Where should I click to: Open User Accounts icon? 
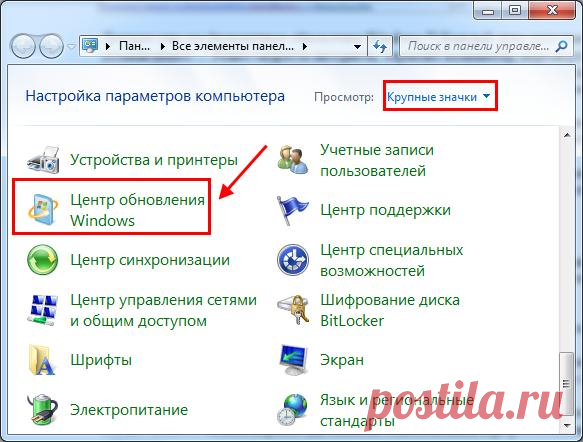293,160
